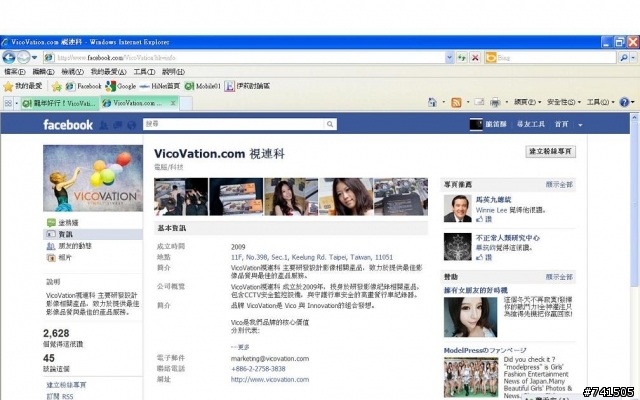
Task: Open the 工具(O) Tools command bar dropdown
Action: point(600,102)
